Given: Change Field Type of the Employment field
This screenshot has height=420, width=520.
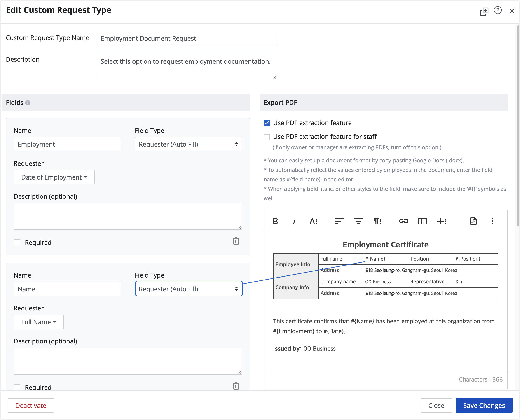Looking at the screenshot, I should [x=188, y=144].
